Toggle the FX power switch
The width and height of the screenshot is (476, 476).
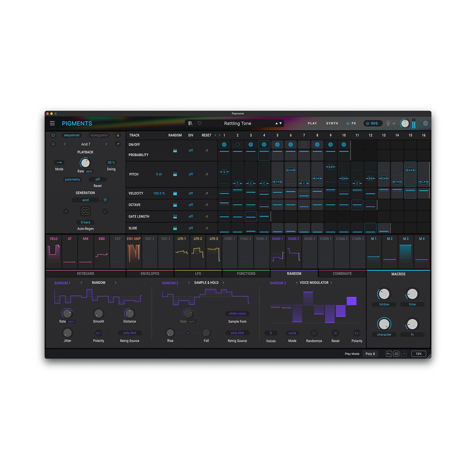pos(348,123)
